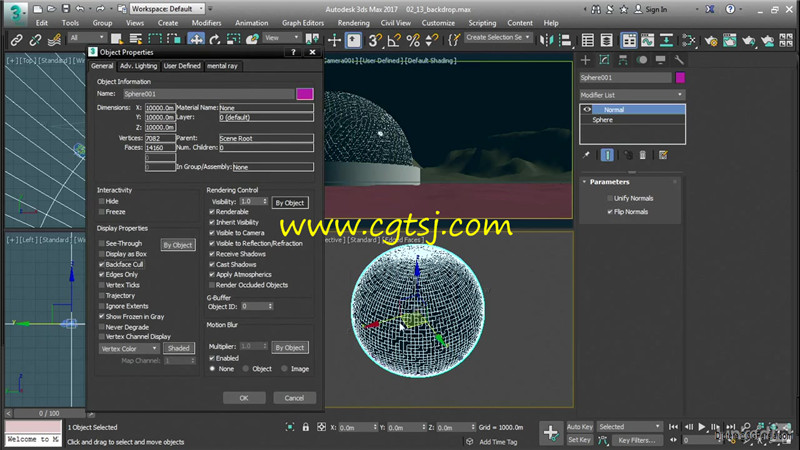Enable the Hide checkbox

click(102, 201)
